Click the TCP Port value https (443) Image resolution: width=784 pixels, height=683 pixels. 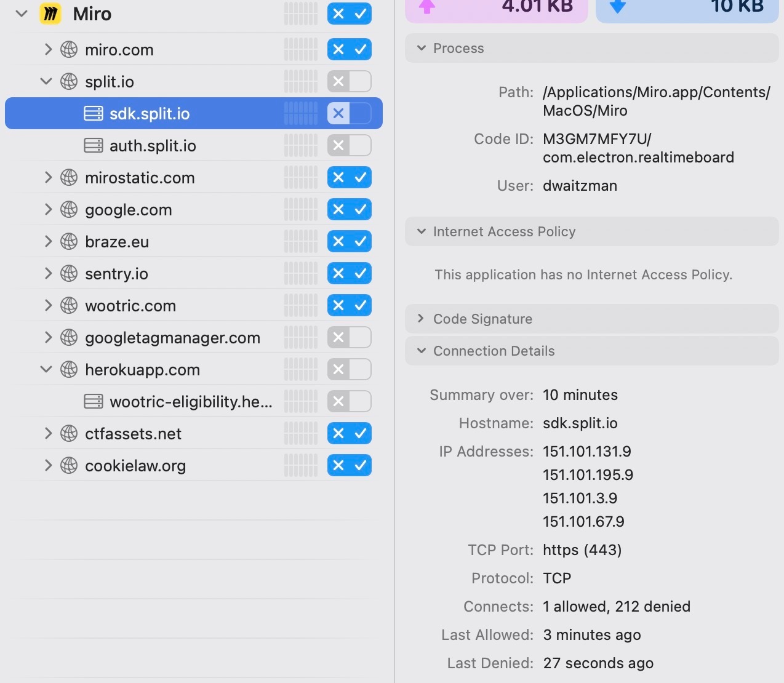(x=582, y=550)
